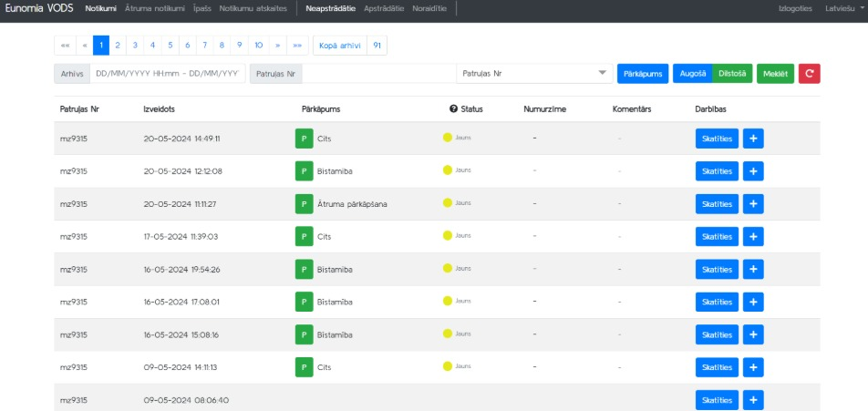This screenshot has width=868, height=411.
Task: Click green P icon in 17-05-2024 11:39:03 row
Action: click(x=304, y=236)
